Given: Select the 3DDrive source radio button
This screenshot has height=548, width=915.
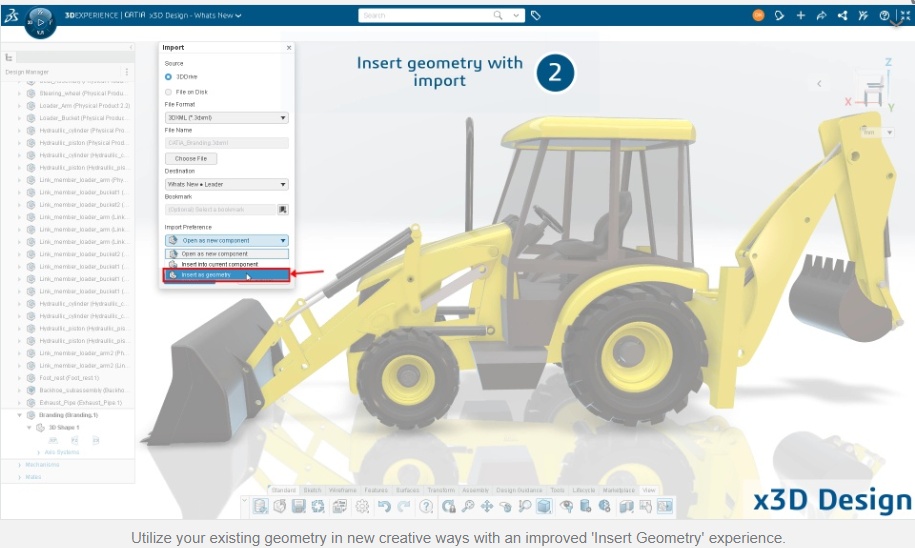Looking at the screenshot, I should 168,77.
